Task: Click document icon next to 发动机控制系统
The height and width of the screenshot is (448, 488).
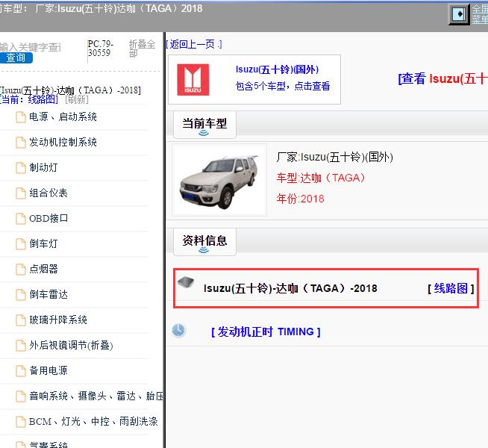Action: 21,143
